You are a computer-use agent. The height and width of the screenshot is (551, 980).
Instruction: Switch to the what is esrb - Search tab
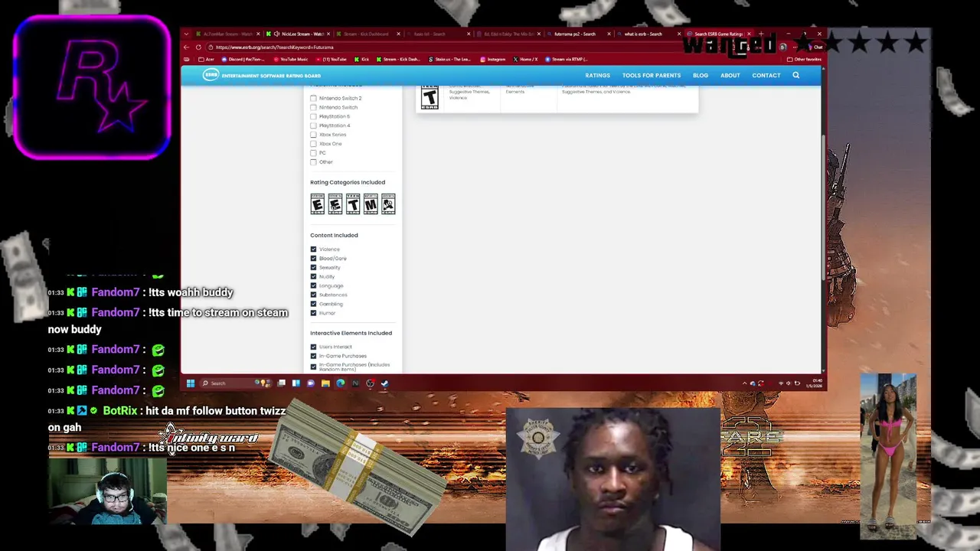pos(648,34)
